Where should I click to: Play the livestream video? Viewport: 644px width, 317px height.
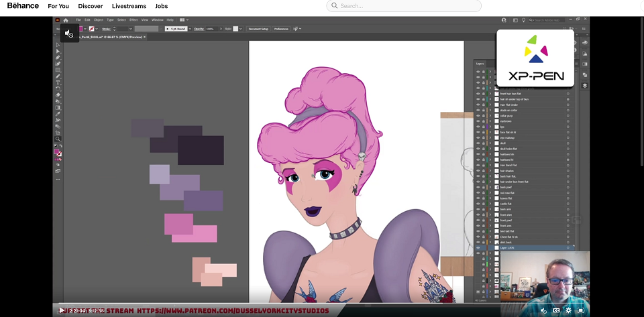pyautogui.click(x=61, y=310)
